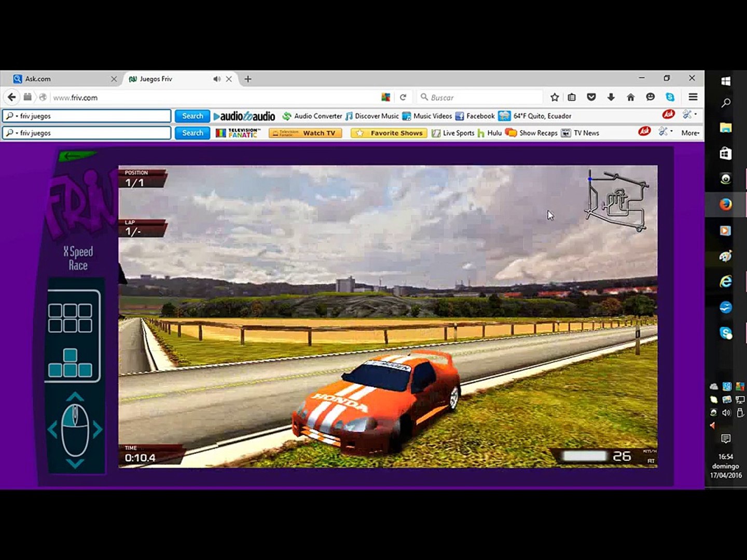The height and width of the screenshot is (560, 747).
Task: Mute the Juegos Friv tab audio
Action: tap(216, 79)
